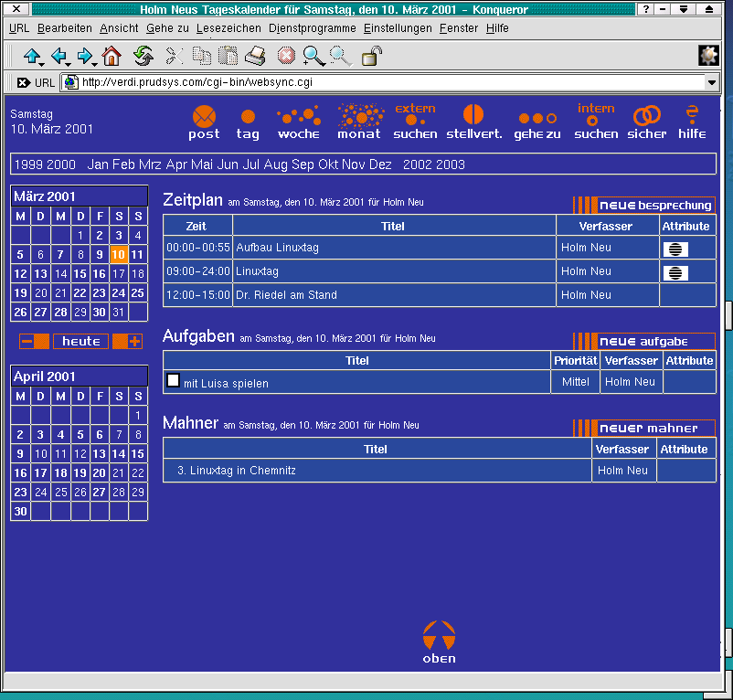Viewport: 733px width, 700px height.
Task: Open the 'Einstellungen' menu
Action: 398,28
